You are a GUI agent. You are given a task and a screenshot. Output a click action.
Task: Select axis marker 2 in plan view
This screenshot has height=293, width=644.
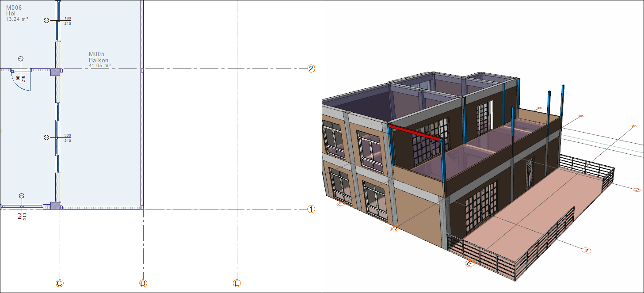[x=311, y=68]
